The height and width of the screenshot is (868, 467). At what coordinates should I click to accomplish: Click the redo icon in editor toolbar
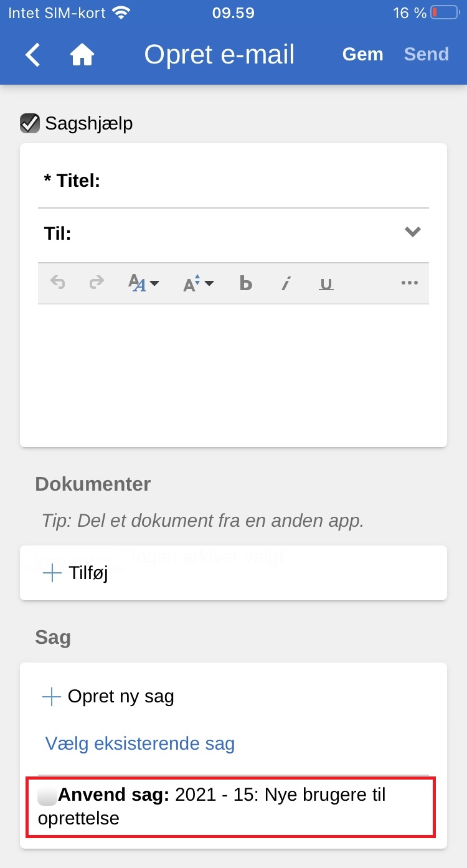tap(97, 283)
